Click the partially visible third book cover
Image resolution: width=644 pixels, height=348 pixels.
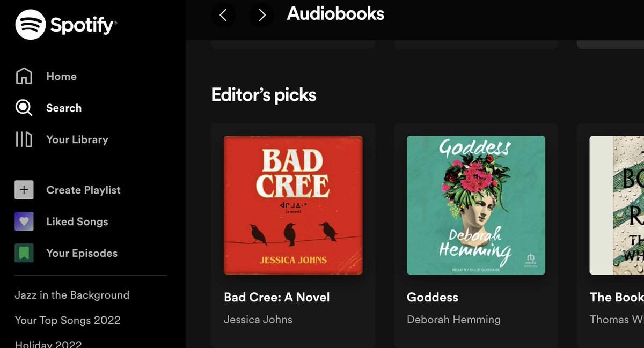pyautogui.click(x=617, y=205)
